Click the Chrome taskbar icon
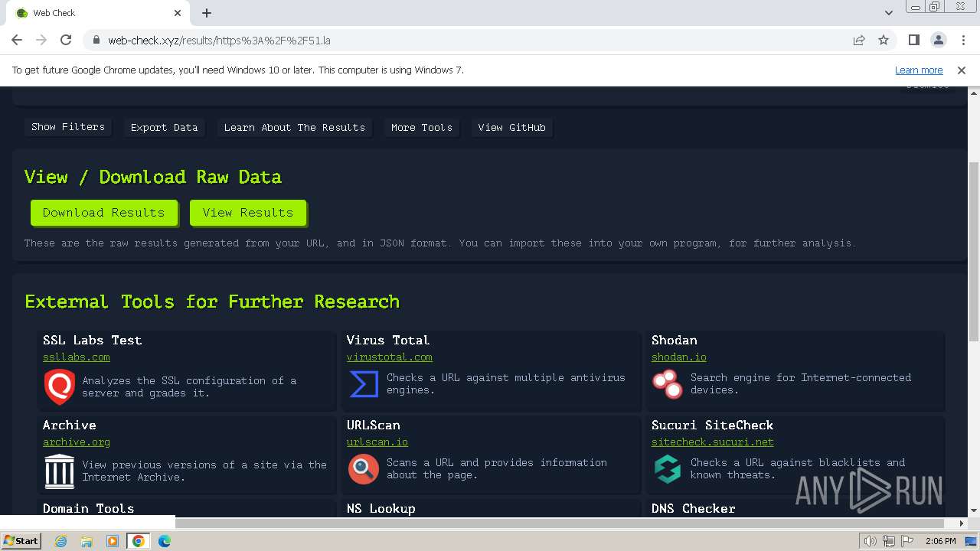This screenshot has width=980, height=551. tap(139, 541)
